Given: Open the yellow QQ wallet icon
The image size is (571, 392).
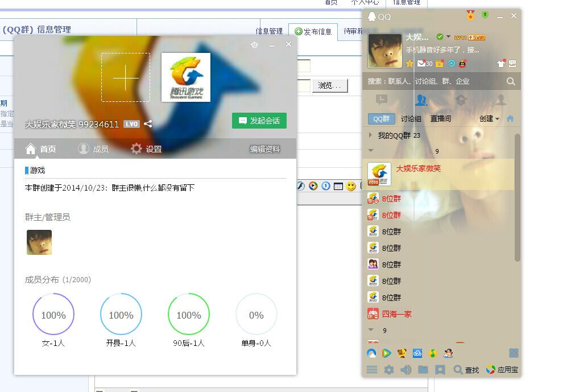Looking at the screenshot, I should coord(440,64).
